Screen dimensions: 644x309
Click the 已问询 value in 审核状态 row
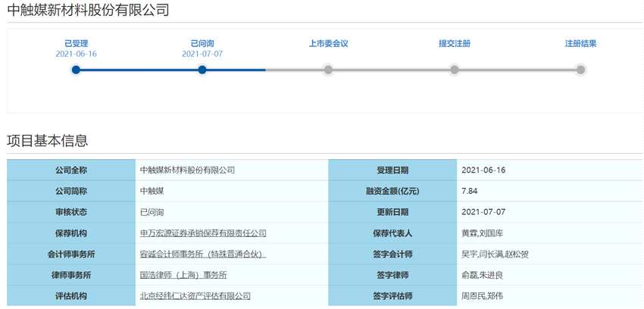coord(152,212)
